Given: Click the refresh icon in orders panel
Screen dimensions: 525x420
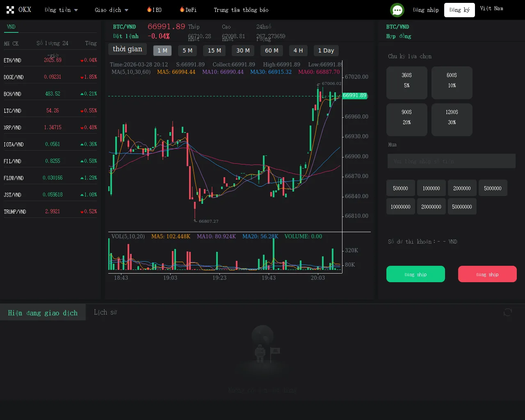Looking at the screenshot, I should (507, 313).
